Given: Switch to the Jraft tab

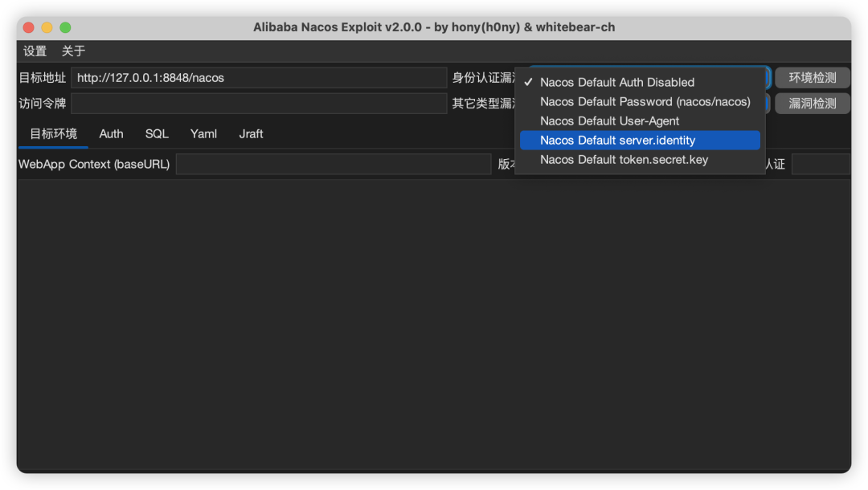Looking at the screenshot, I should pyautogui.click(x=251, y=134).
